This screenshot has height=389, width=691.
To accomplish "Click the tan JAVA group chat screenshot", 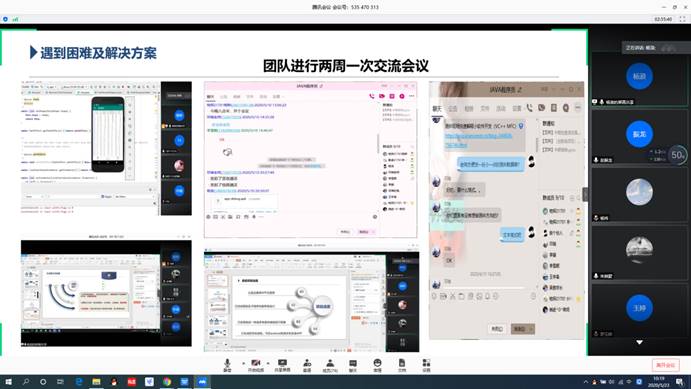I will point(506,210).
